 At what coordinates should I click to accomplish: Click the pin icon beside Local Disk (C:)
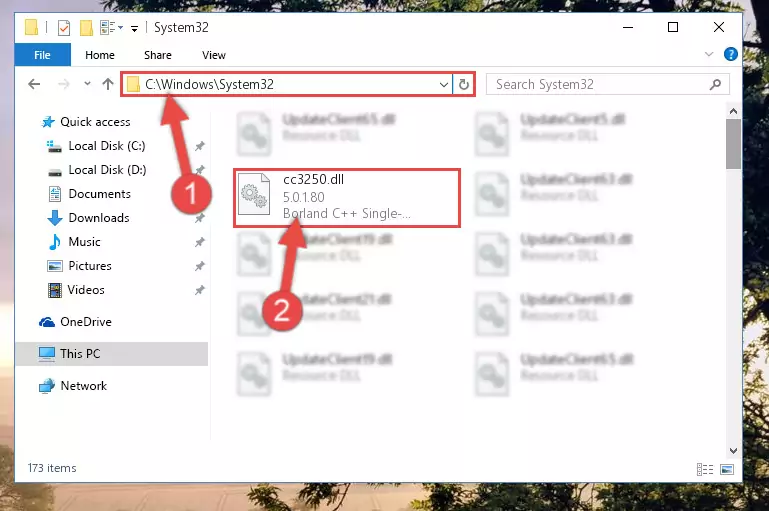point(200,146)
